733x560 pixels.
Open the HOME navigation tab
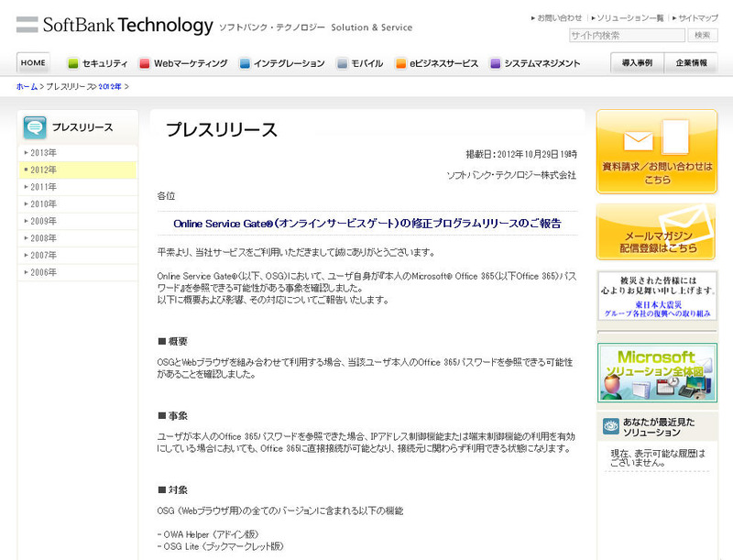pos(33,62)
